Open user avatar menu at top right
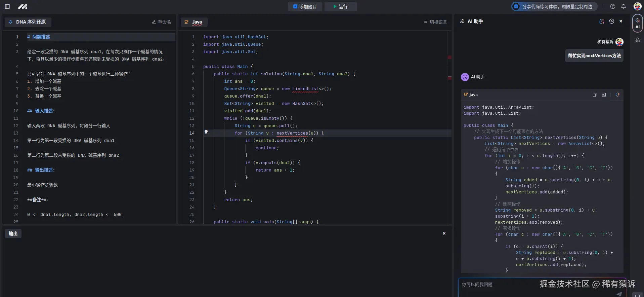 click(637, 6)
